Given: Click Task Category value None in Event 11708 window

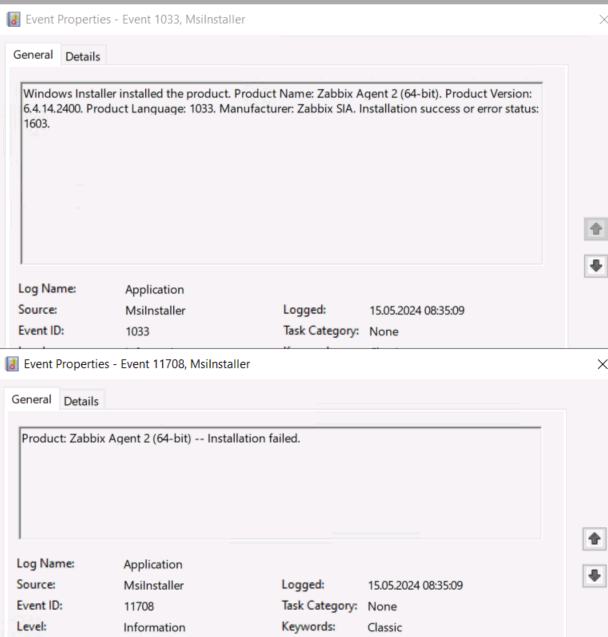Looking at the screenshot, I should [x=382, y=607].
